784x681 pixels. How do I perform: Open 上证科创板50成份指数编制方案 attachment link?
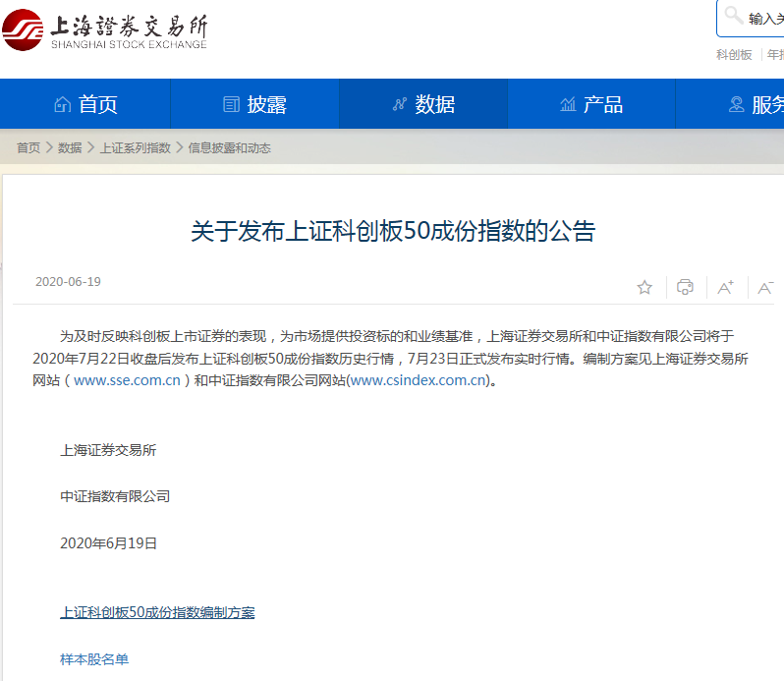coord(157,612)
